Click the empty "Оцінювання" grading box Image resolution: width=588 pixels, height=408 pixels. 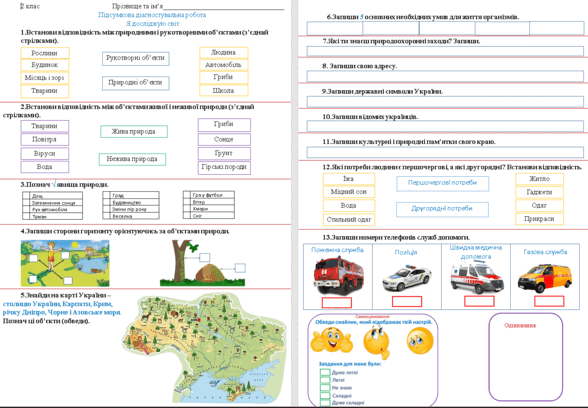click(x=525, y=357)
